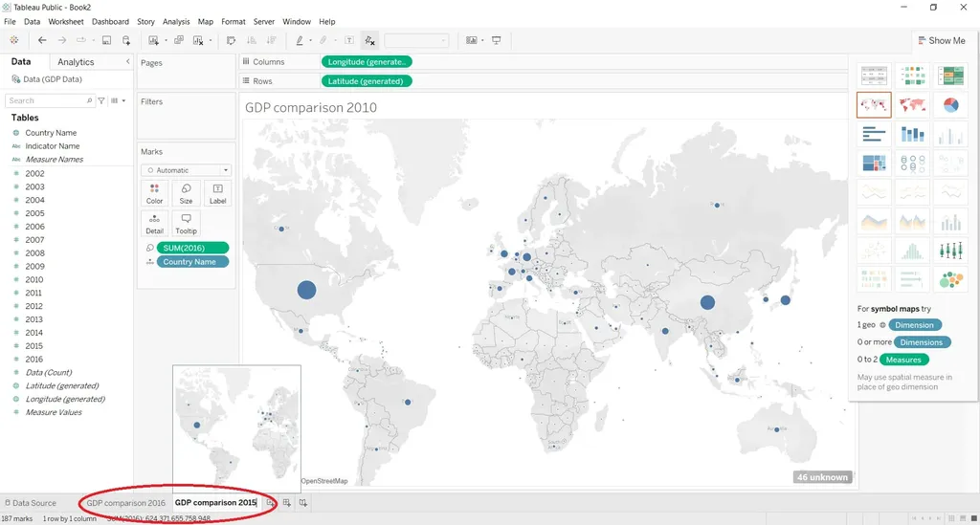Click the Save toolbar icon
This screenshot has height=525, width=980.
pyautogui.click(x=105, y=40)
